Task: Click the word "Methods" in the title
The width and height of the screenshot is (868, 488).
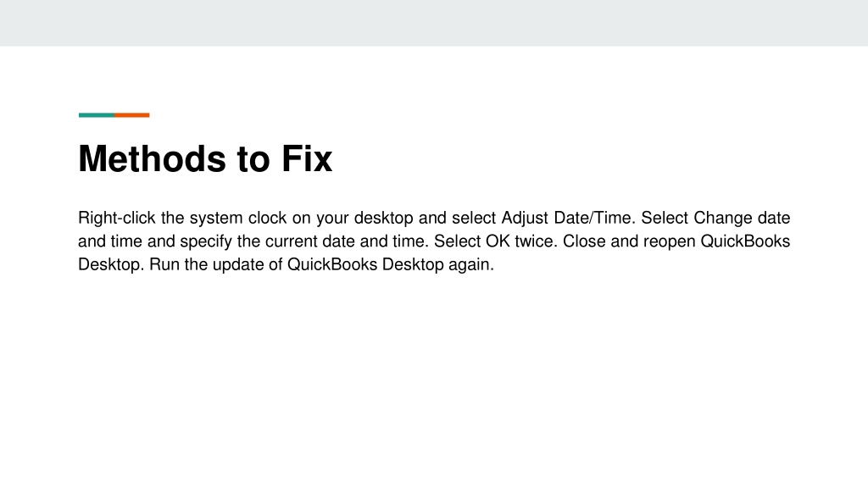Action: [x=153, y=158]
